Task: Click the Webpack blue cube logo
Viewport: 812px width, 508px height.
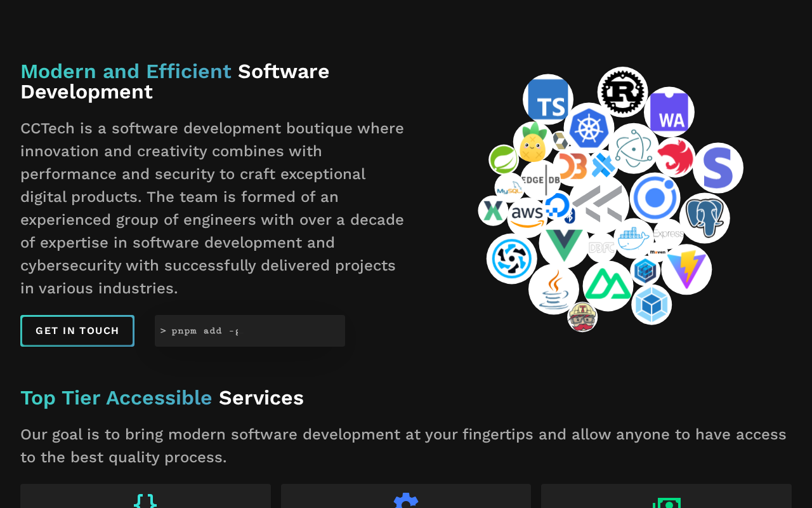Action: 652,304
